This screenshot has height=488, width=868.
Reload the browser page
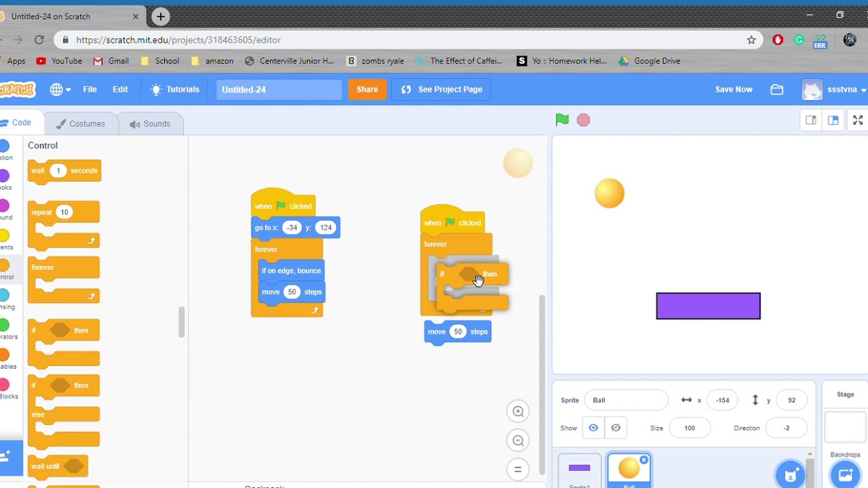tap(39, 40)
